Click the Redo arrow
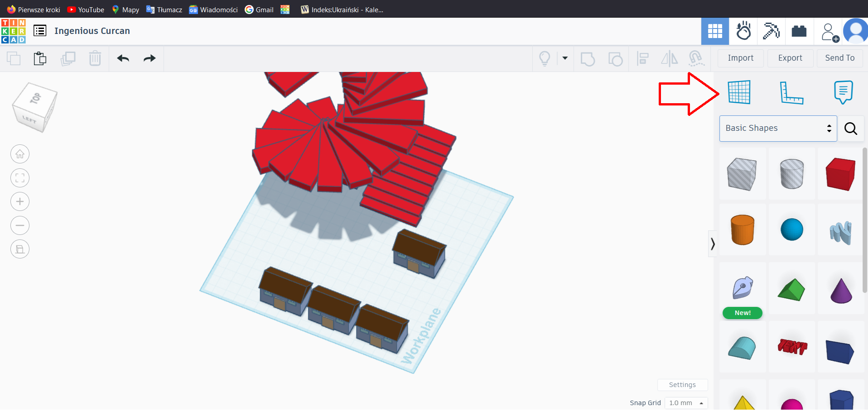This screenshot has width=868, height=411. click(149, 58)
